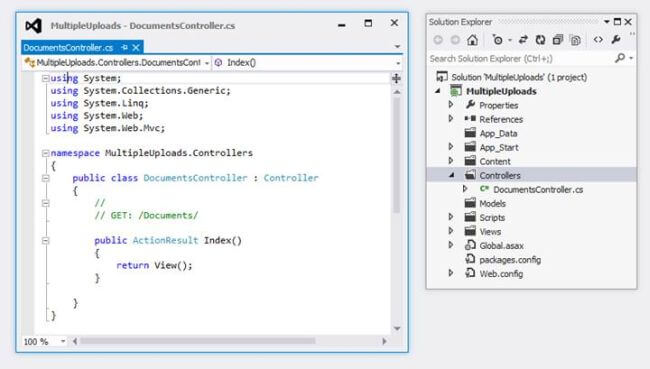Click the Collapse All icon
Image resolution: width=650 pixels, height=369 pixels.
tap(558, 40)
